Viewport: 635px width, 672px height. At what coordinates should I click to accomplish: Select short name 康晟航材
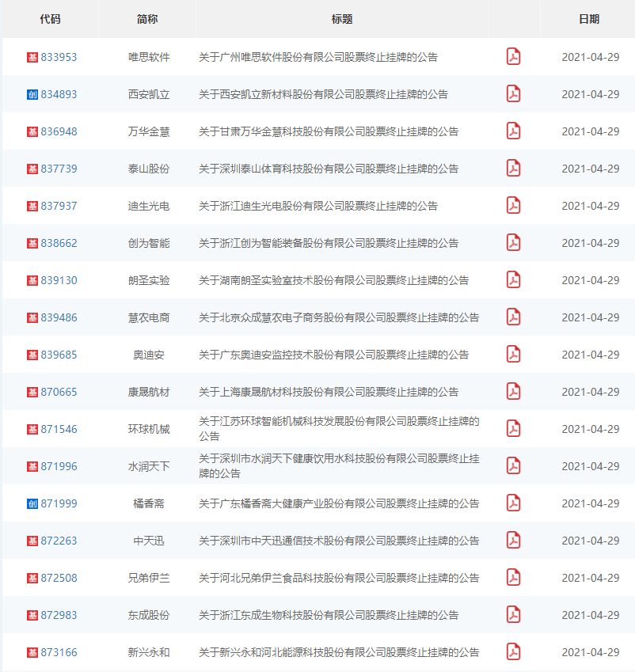[149, 392]
